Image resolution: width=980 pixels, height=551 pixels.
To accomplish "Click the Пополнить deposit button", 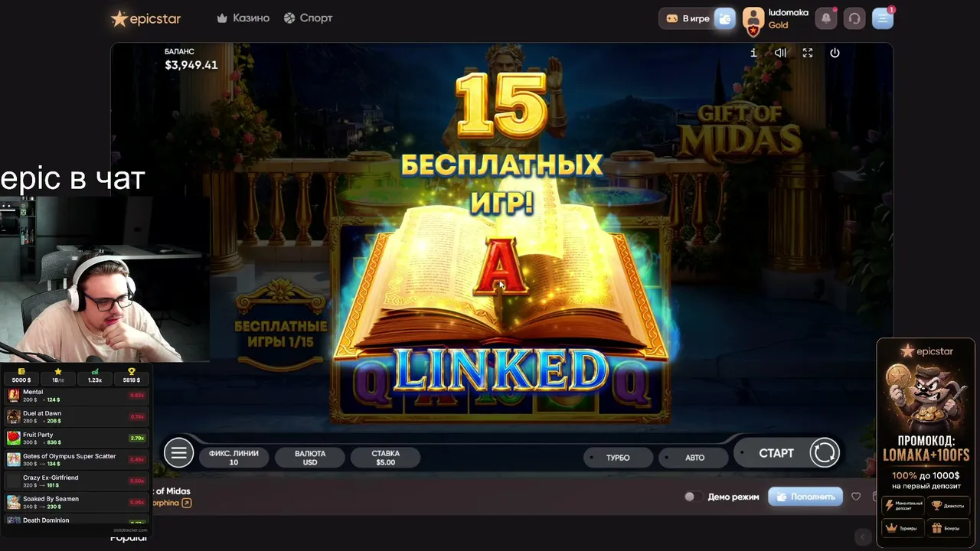I will point(805,497).
